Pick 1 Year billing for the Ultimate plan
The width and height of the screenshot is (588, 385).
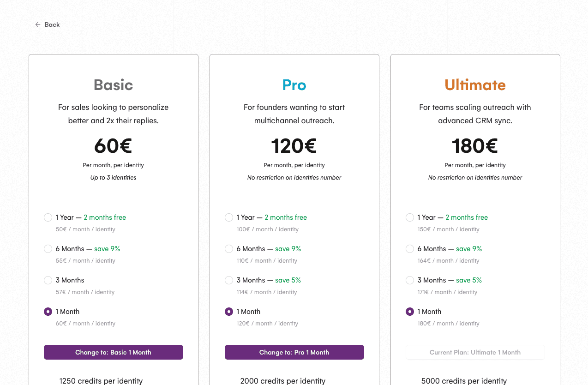(410, 217)
